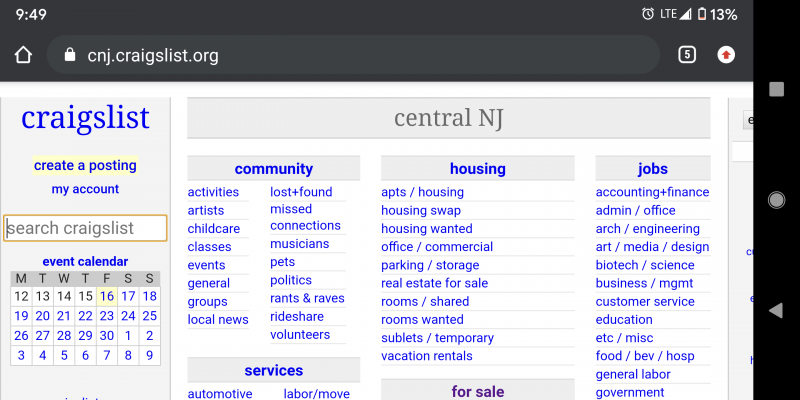Open childcare link
The height and width of the screenshot is (400, 800).
pos(213,229)
